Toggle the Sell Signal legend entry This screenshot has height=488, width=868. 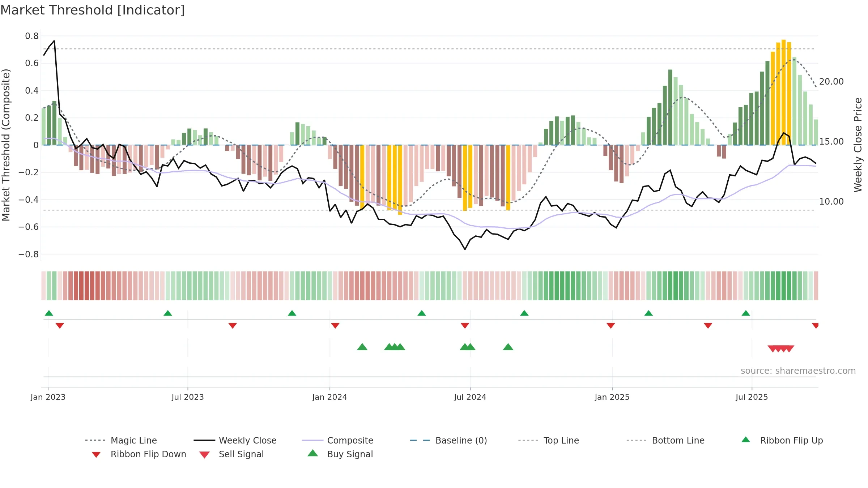231,454
